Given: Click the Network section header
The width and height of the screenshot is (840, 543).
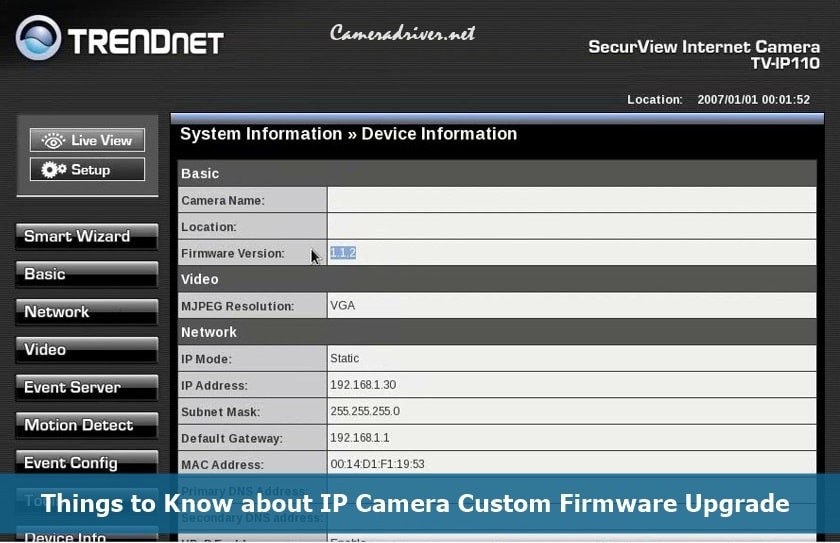Looking at the screenshot, I should (497, 332).
